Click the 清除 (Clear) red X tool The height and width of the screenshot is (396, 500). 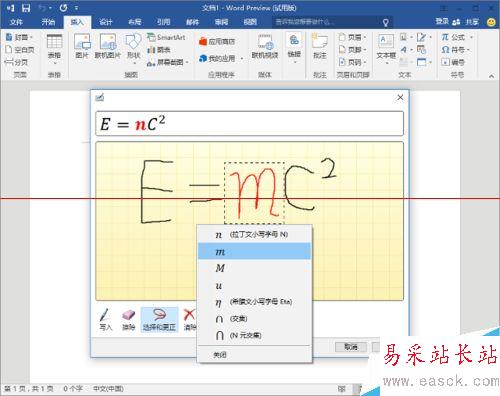pos(190,320)
